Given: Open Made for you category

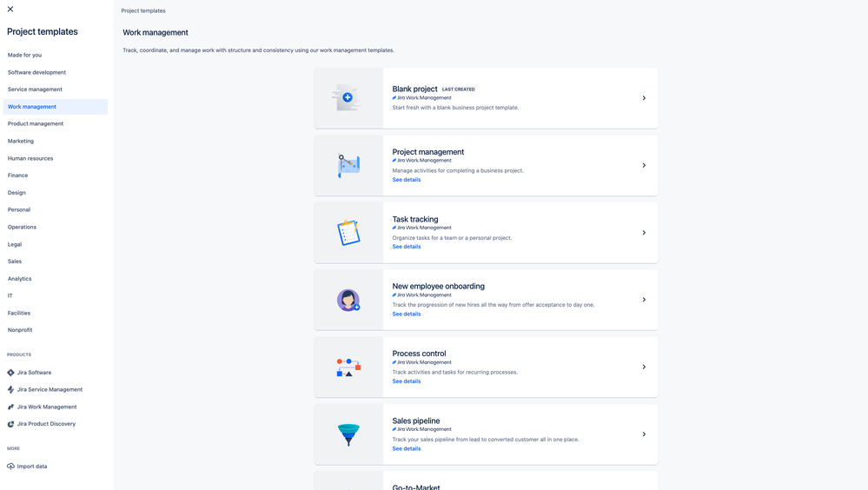Looking at the screenshot, I should pyautogui.click(x=24, y=55).
